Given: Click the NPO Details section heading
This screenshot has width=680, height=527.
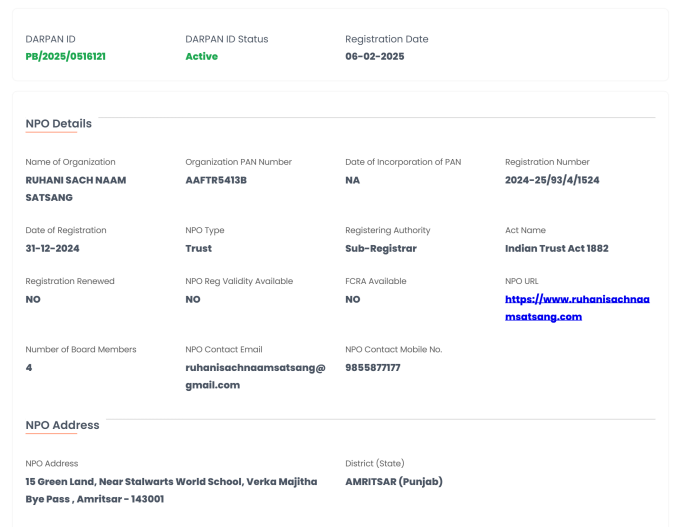Looking at the screenshot, I should click(59, 124).
